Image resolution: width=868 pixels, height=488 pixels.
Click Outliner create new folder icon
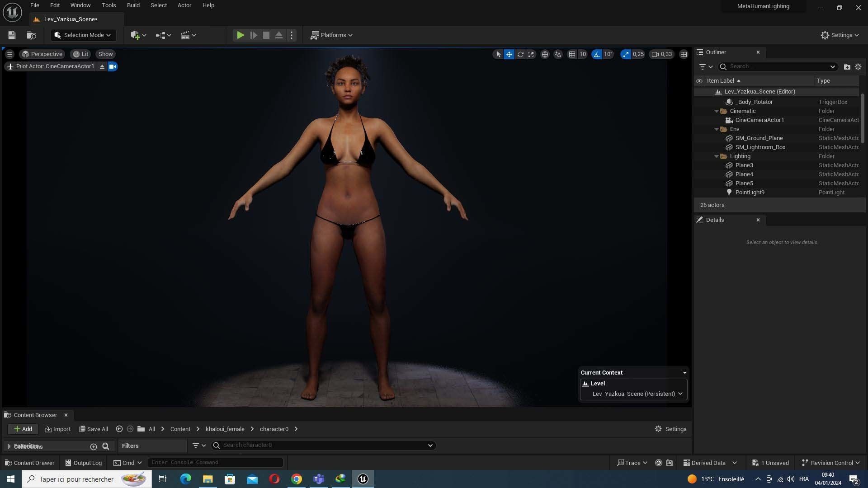click(x=847, y=67)
